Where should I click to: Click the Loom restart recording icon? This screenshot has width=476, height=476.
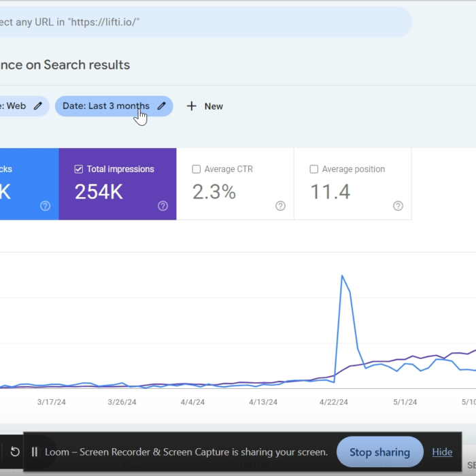(15, 452)
